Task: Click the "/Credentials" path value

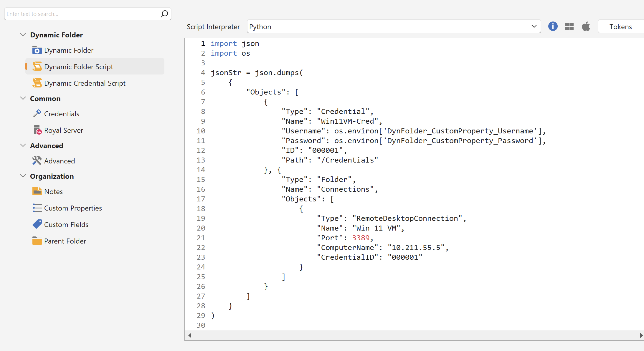Action: click(x=347, y=160)
